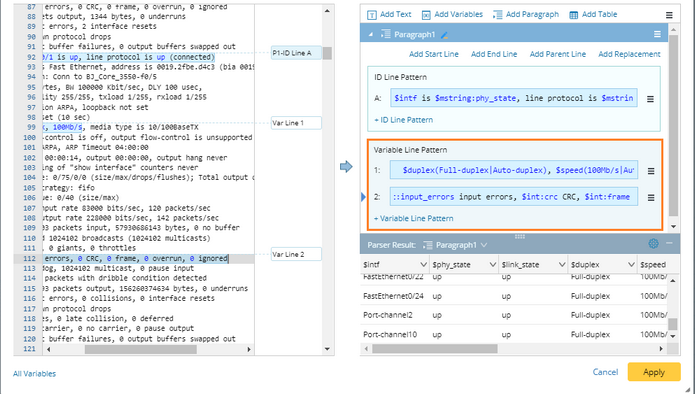Click Add Replacement link
The height and width of the screenshot is (394, 695).
coord(629,54)
